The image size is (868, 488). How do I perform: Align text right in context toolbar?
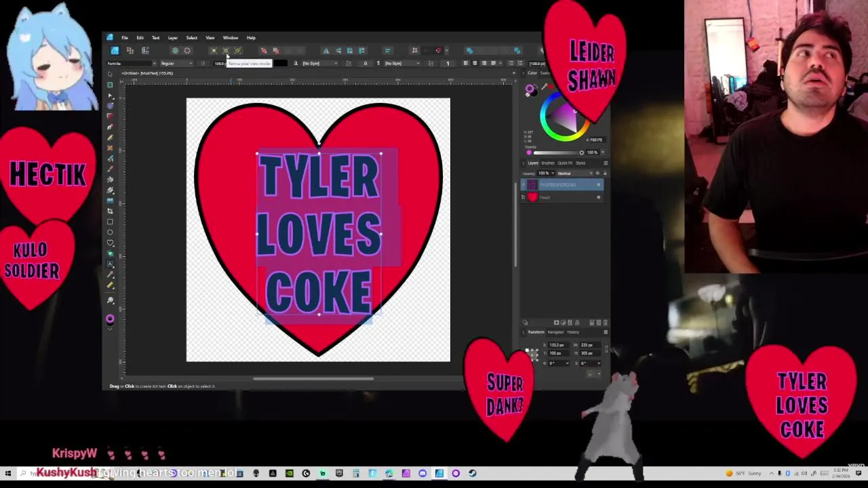(x=484, y=64)
